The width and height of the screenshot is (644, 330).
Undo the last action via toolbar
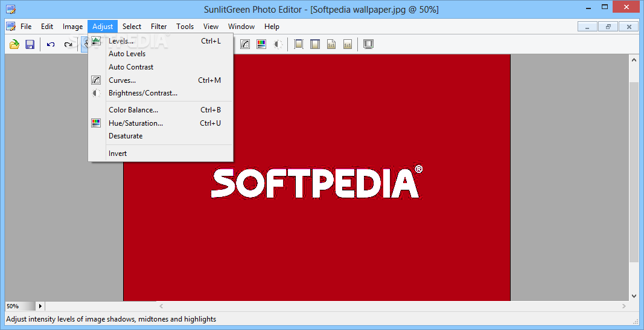[x=51, y=44]
